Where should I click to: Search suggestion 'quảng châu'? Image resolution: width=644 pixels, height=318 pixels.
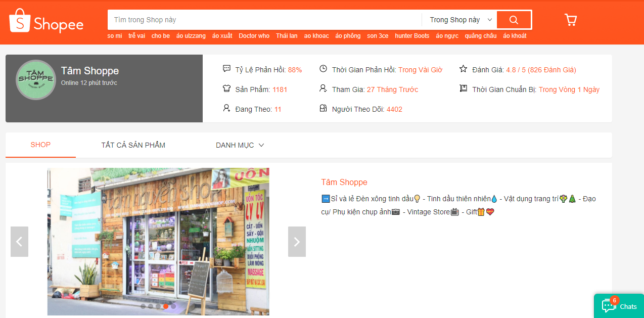tap(481, 36)
